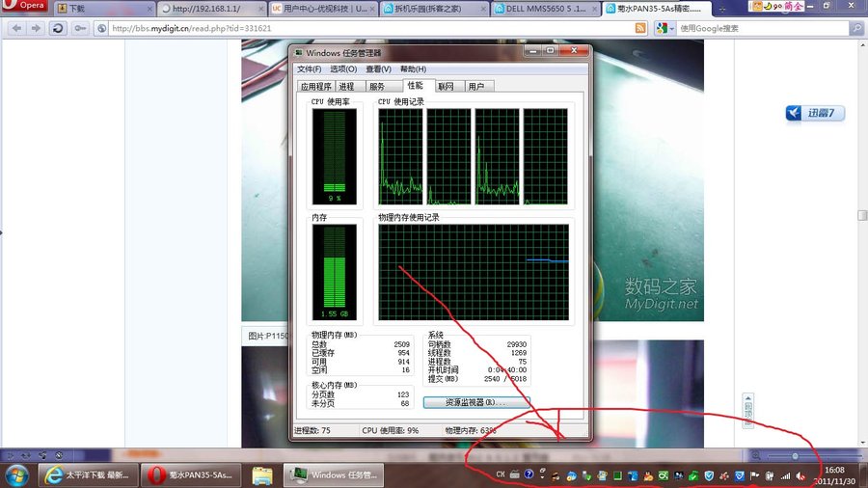Switch to the 进程 tab
The image size is (868, 488).
click(345, 86)
